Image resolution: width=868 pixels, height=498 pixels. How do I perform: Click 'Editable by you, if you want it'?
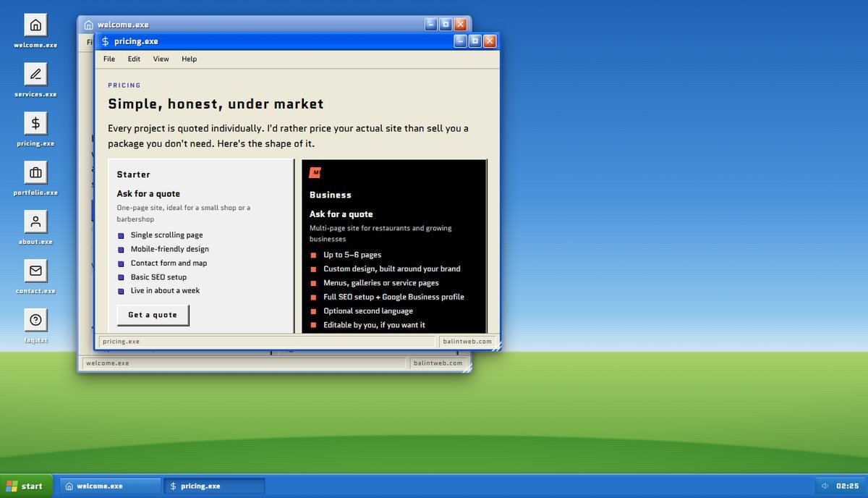pyautogui.click(x=375, y=325)
